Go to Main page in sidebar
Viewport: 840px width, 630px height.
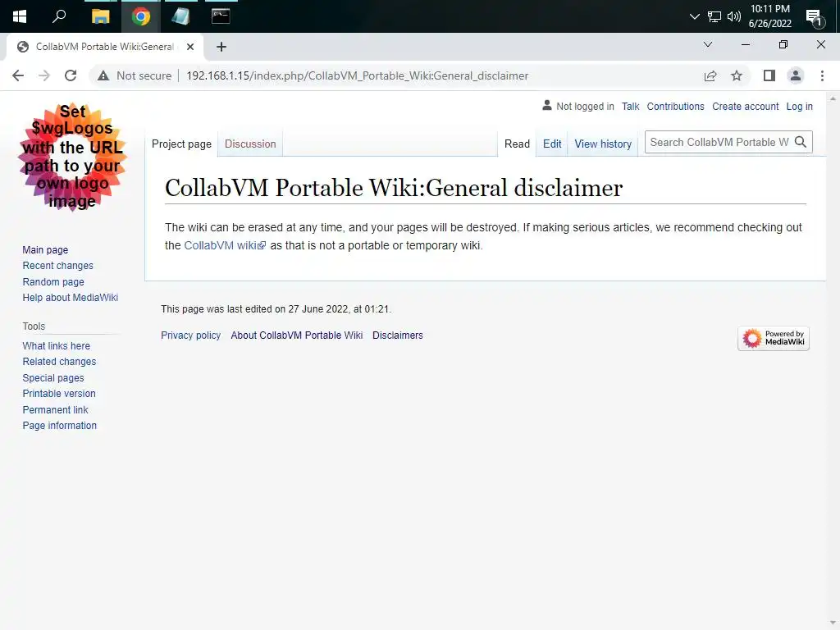(x=46, y=250)
